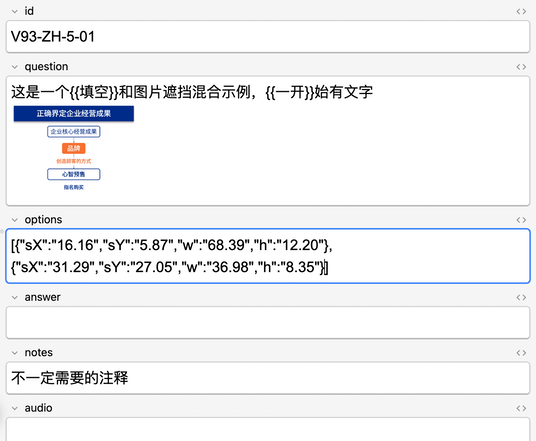Toggle HTML editor for id field

click(521, 12)
